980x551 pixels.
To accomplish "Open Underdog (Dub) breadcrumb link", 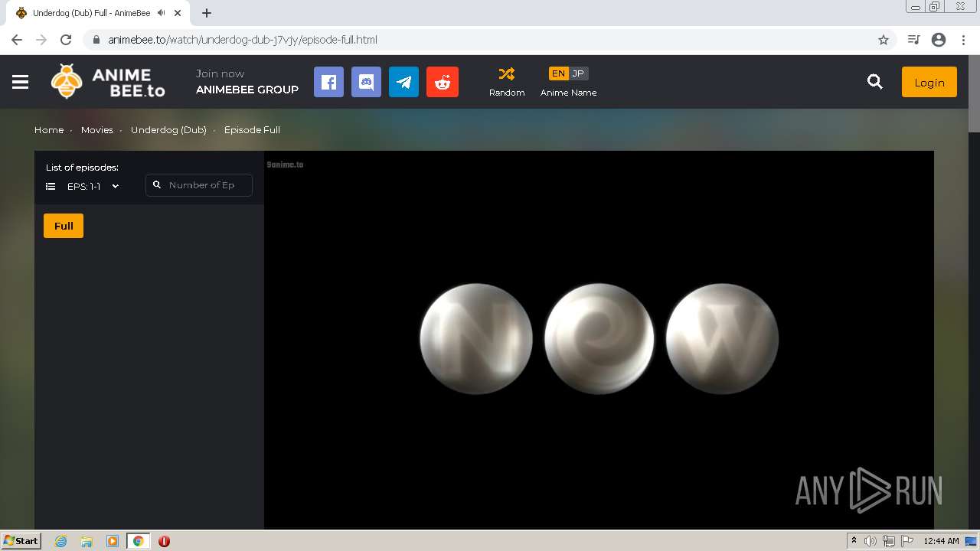I will click(x=168, y=130).
